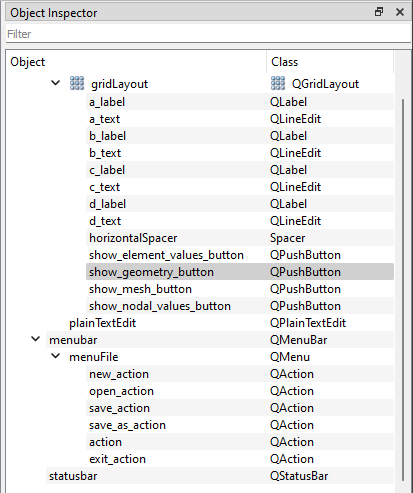
Task: Click the QGridLayout class text
Action: (x=325, y=84)
